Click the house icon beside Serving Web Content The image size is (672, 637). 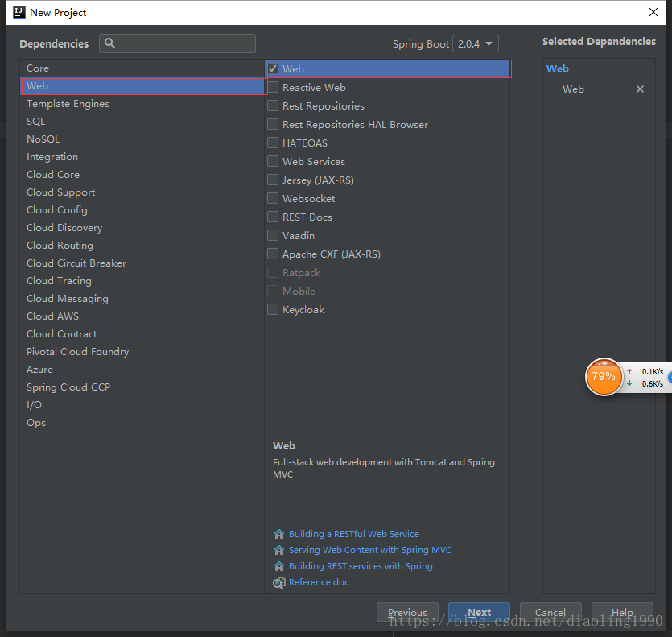click(279, 550)
